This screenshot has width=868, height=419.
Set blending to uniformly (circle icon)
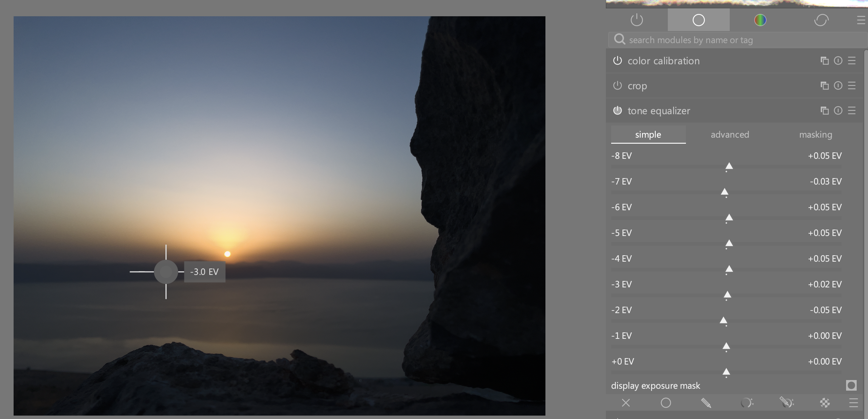(666, 403)
